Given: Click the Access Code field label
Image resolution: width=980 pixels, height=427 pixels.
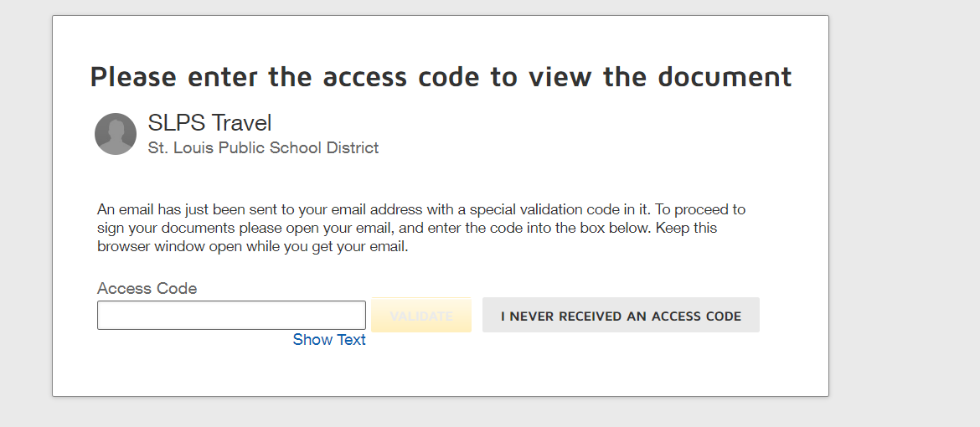Looking at the screenshot, I should (147, 289).
